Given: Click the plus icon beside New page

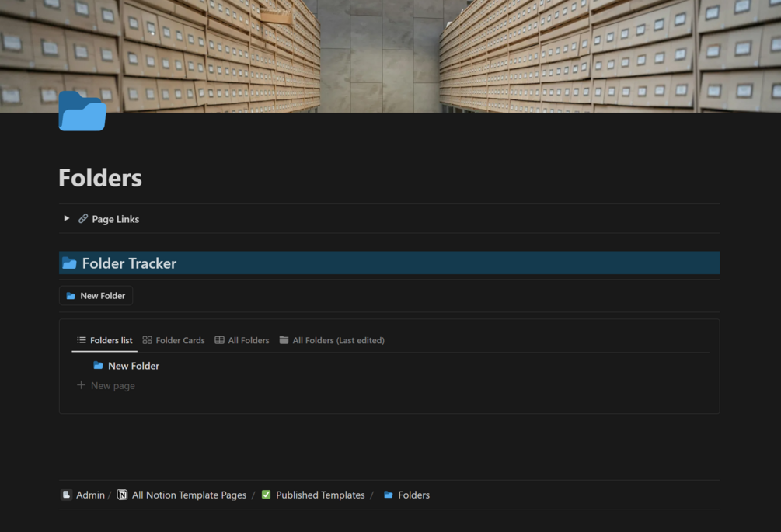Looking at the screenshot, I should pos(81,385).
